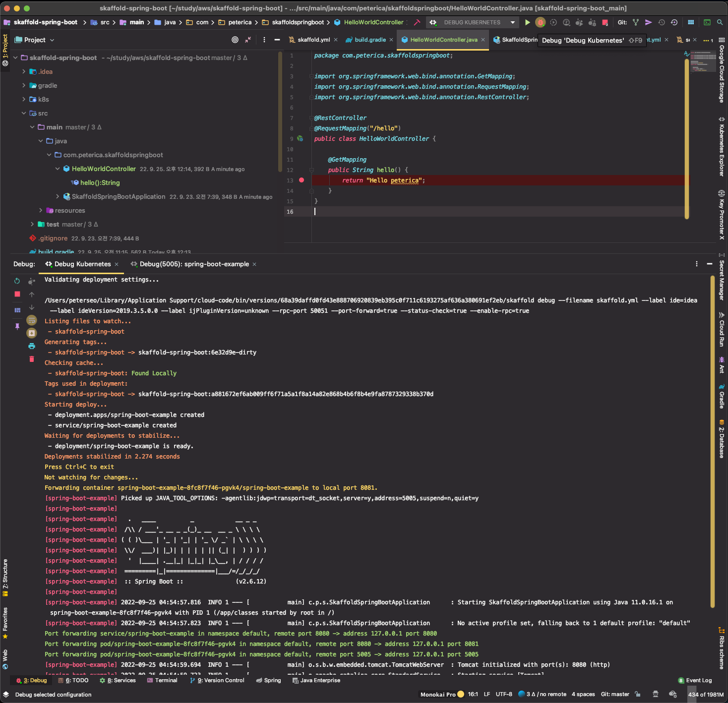Show Git history with the clock icon
728x703 pixels.
click(662, 22)
